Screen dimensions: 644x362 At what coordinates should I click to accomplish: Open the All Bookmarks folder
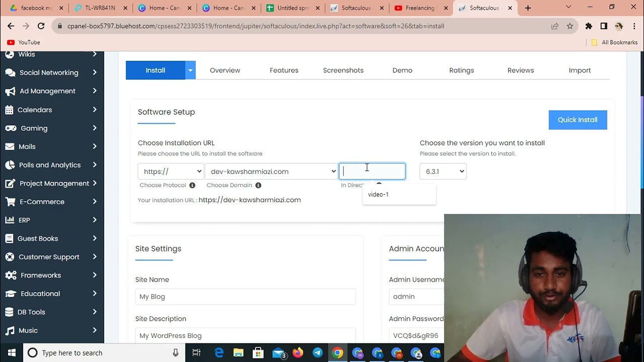pyautogui.click(x=615, y=42)
